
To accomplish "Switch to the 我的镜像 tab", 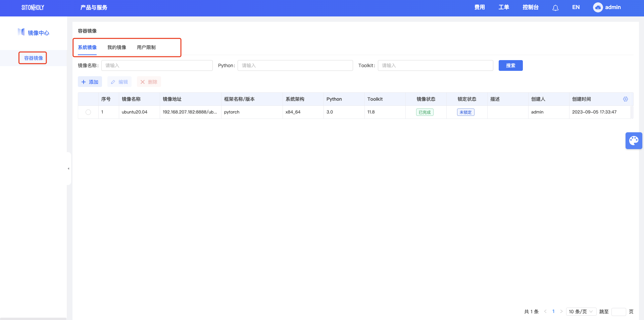I will tap(117, 47).
